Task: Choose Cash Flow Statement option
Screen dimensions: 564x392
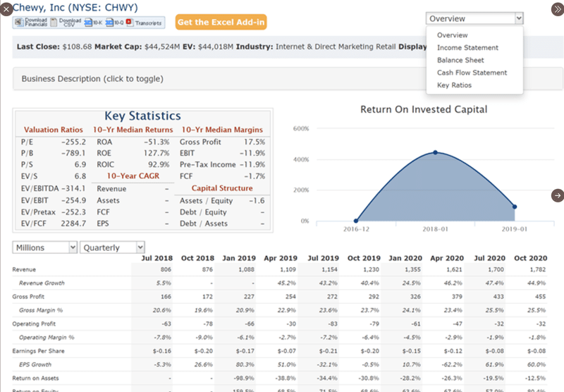Action: (x=472, y=73)
